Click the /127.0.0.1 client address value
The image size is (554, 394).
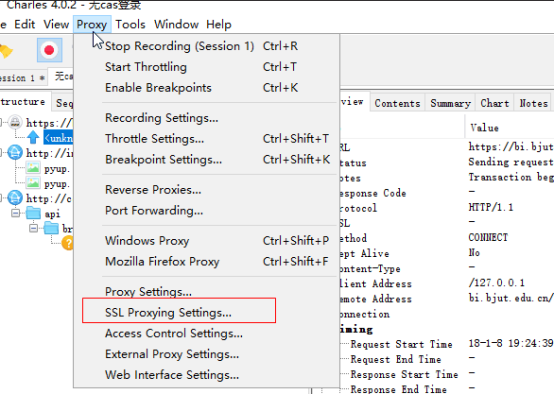click(496, 283)
